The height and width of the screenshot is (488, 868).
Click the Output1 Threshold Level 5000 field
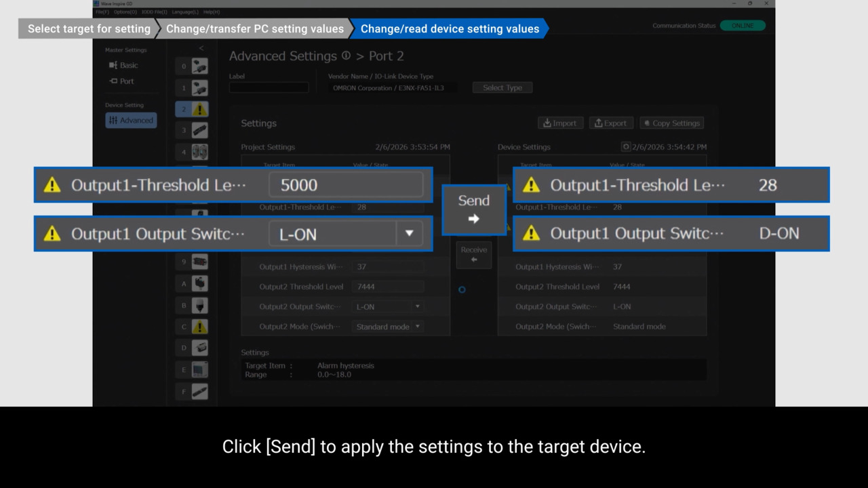click(x=346, y=185)
